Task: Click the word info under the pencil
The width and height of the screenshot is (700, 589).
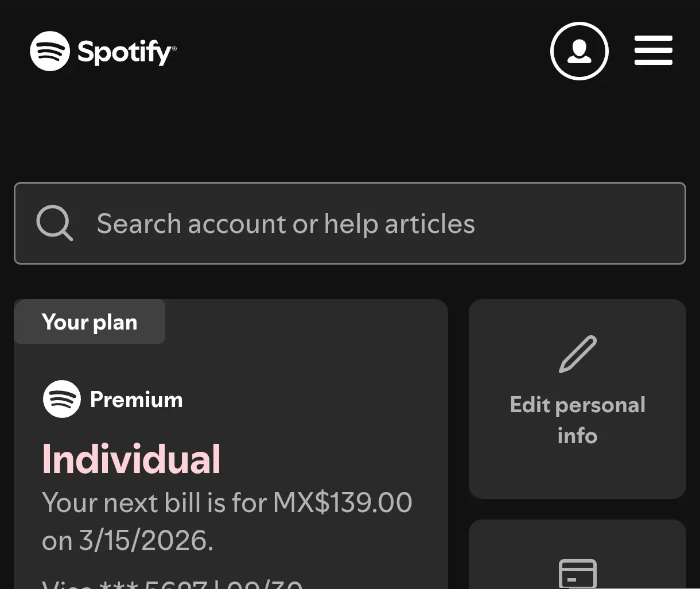Action: pos(577,436)
